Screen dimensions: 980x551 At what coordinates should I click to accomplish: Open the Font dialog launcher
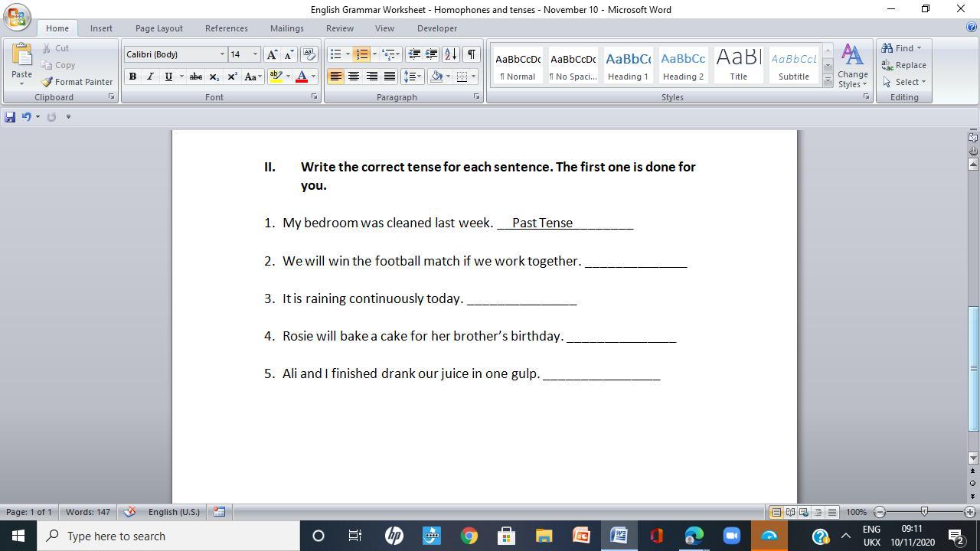click(x=314, y=97)
